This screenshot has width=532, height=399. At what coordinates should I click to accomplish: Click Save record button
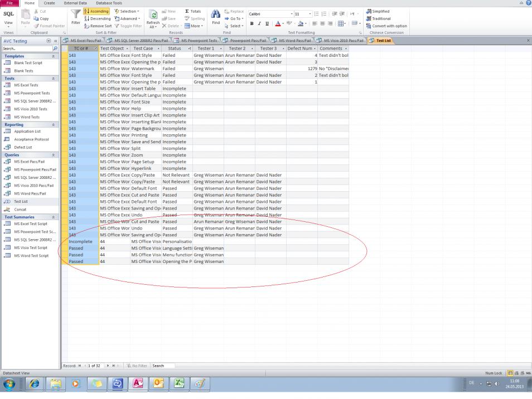coord(169,18)
